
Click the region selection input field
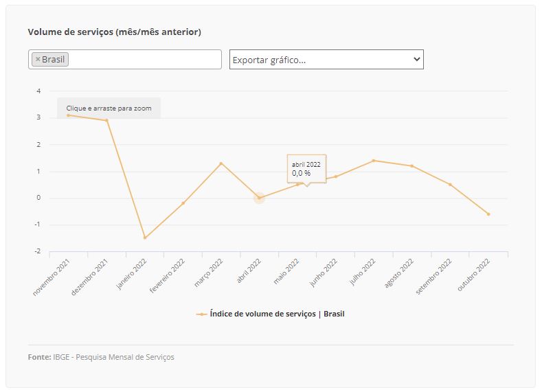click(x=144, y=60)
